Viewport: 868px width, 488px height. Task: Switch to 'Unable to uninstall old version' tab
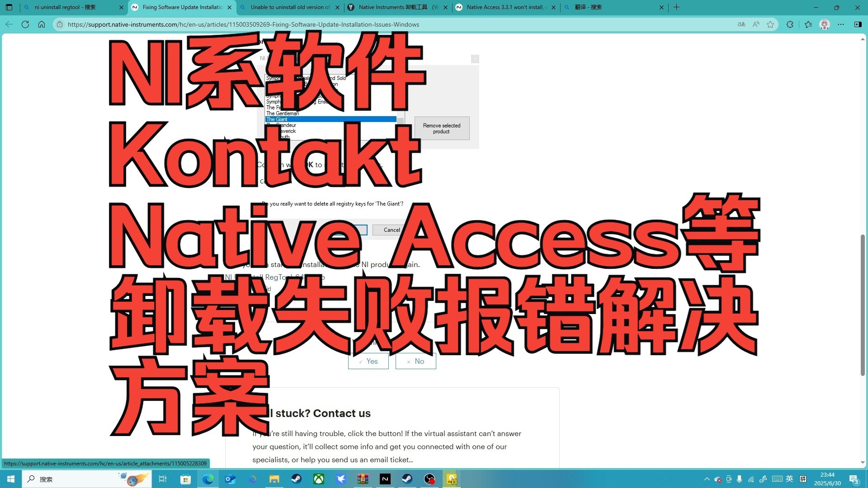(x=290, y=7)
